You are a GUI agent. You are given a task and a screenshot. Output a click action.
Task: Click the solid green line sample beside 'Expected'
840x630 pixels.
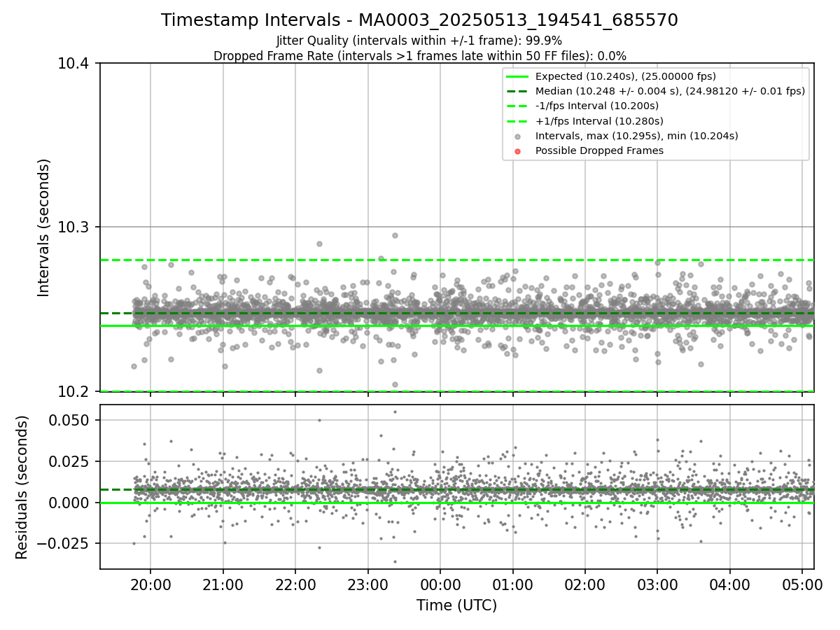(517, 76)
